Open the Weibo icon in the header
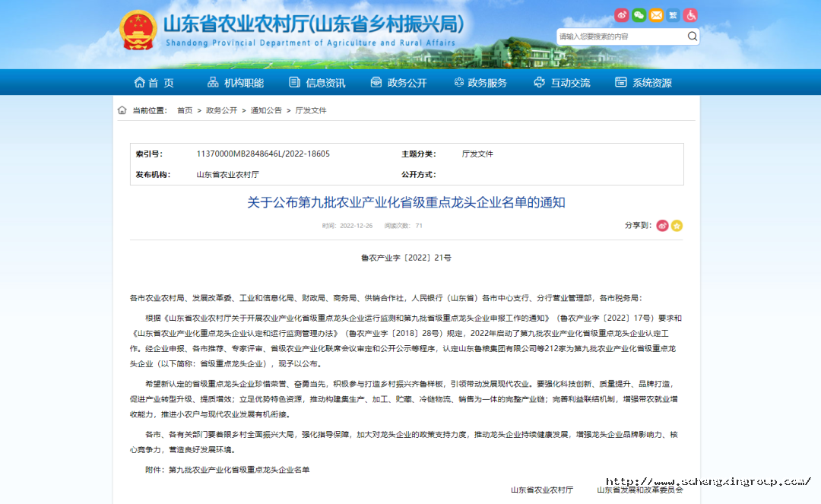The image size is (821, 504). coord(622,15)
